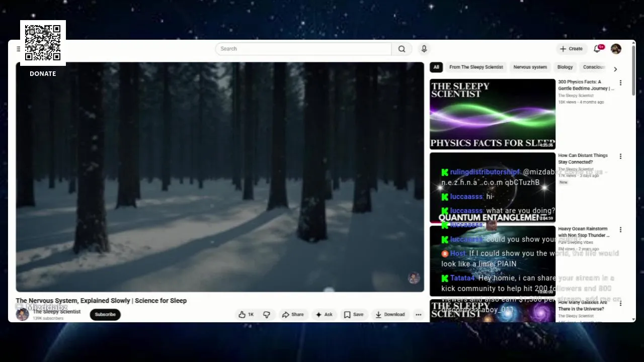Click the video title The Nervous System
Screen dimensions: 644x362
coord(101,301)
